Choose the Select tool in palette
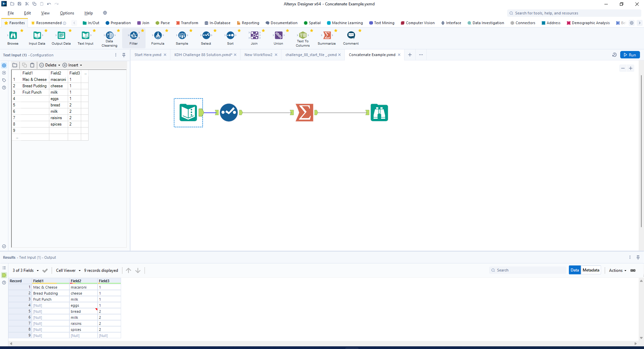This screenshot has width=644, height=349. pyautogui.click(x=206, y=35)
